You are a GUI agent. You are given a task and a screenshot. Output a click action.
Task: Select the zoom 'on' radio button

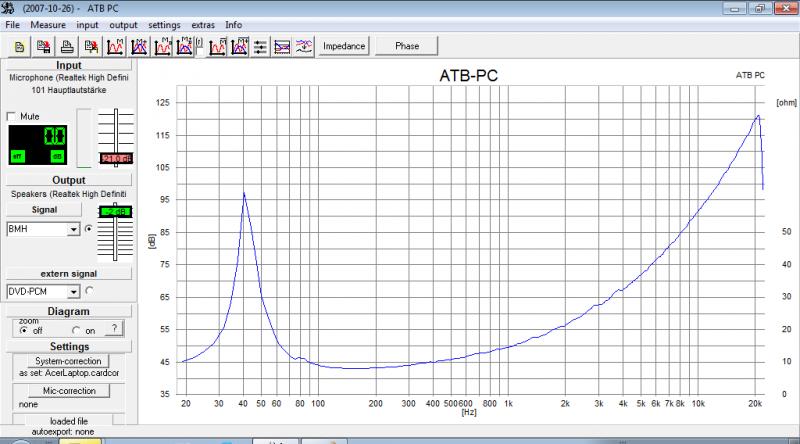75,330
